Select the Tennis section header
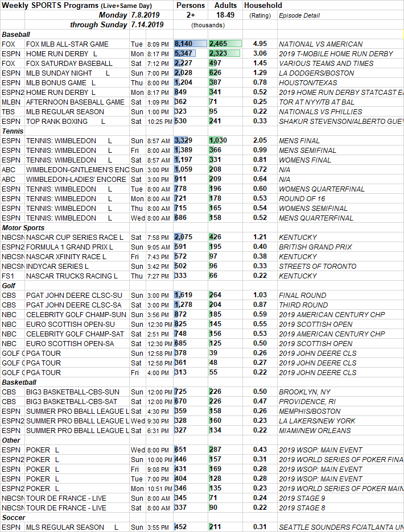 click(x=13, y=131)
